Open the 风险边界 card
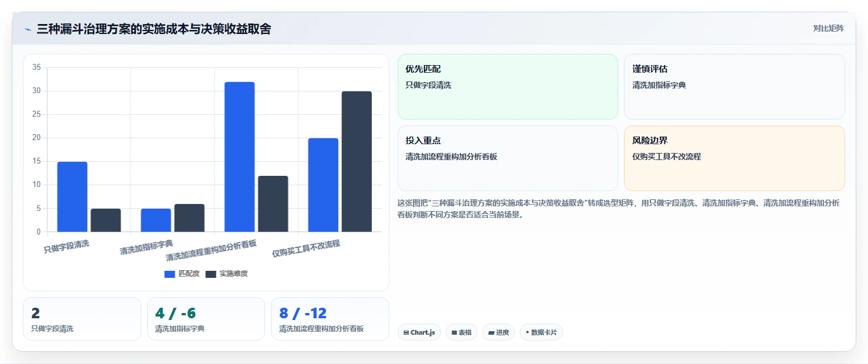 (734, 158)
